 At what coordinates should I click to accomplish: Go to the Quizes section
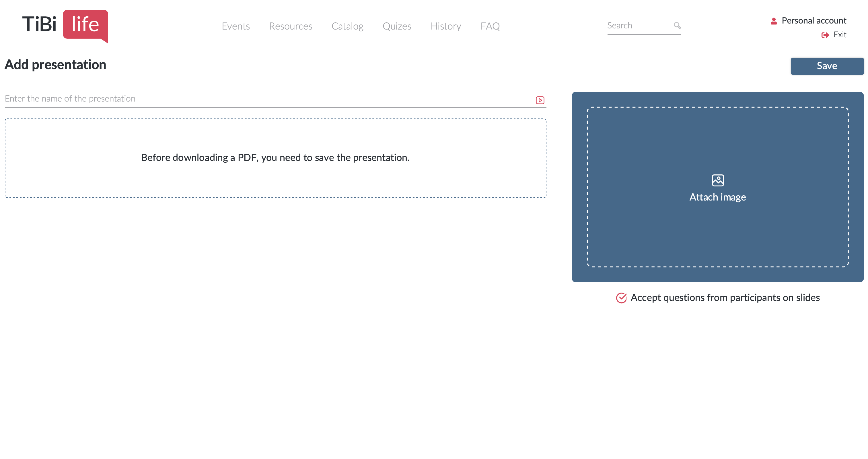pos(397,26)
